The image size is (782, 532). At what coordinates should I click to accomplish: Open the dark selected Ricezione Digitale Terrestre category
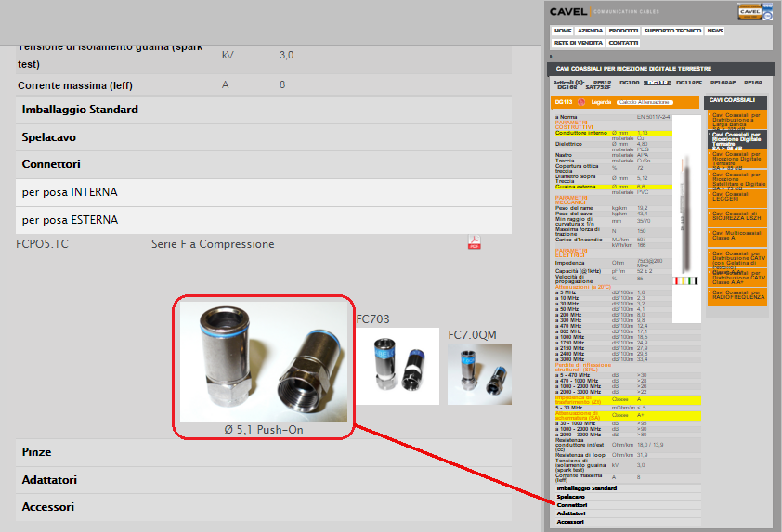737,140
